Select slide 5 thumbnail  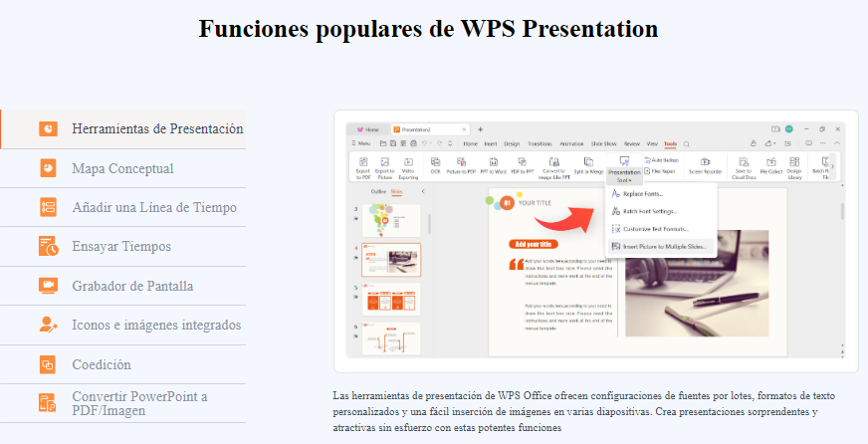(x=391, y=300)
